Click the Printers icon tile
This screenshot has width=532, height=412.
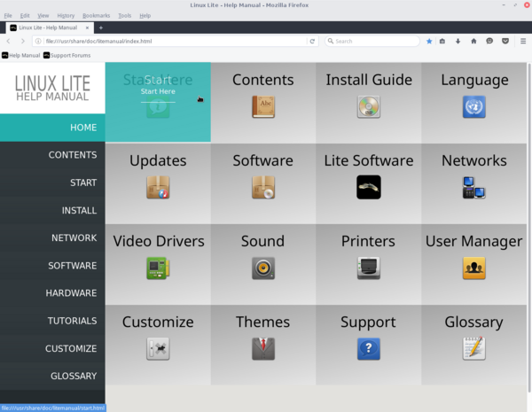pos(369,268)
